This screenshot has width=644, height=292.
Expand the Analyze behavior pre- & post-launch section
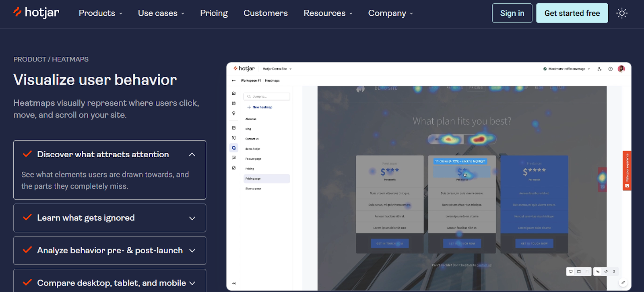pos(110,251)
